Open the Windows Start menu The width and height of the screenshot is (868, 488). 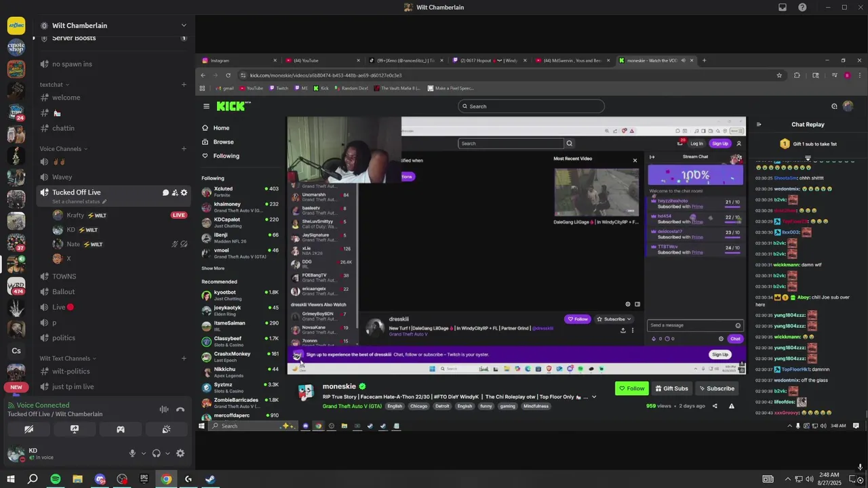pos(10,479)
